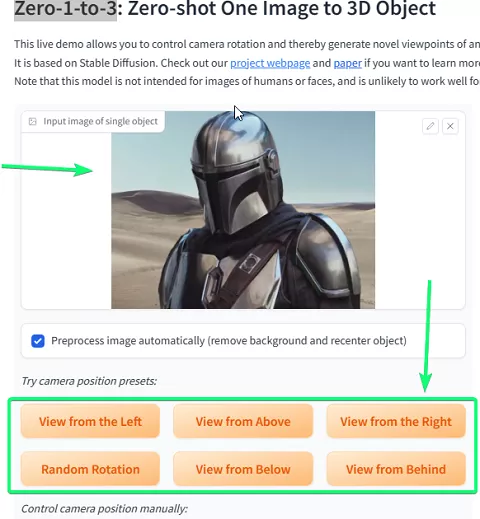Remove the input image with X icon
480x519 pixels.
[450, 126]
